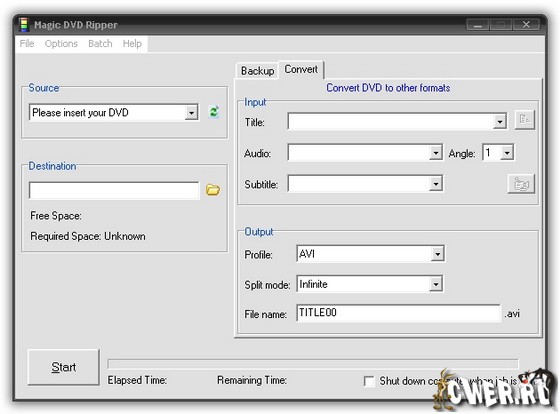The image size is (560, 414).
Task: Click the Magic DVD Ripper app icon
Action: [24, 25]
